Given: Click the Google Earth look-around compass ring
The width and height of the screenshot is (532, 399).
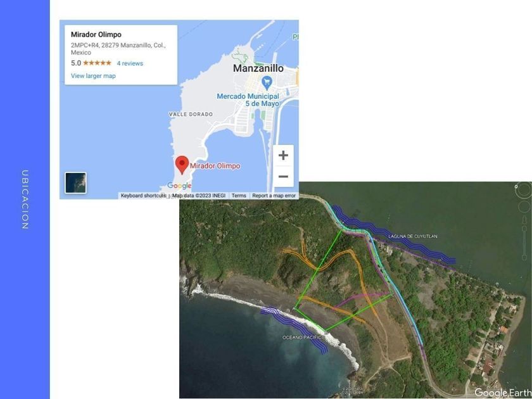Looking at the screenshot, I should coord(524,189).
